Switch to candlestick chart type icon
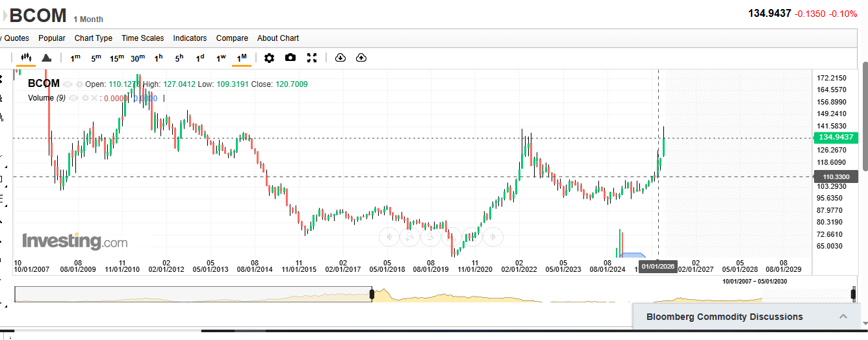This screenshot has height=340, width=868. coord(26,58)
